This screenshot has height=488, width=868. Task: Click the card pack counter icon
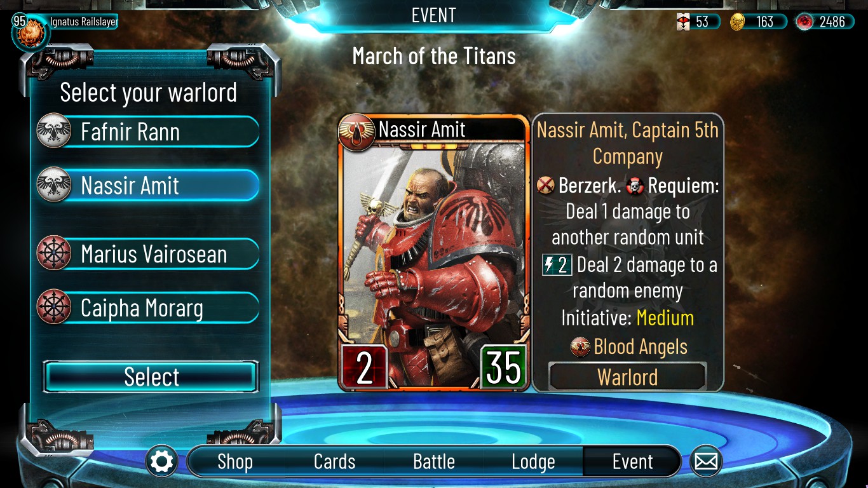coord(683,22)
